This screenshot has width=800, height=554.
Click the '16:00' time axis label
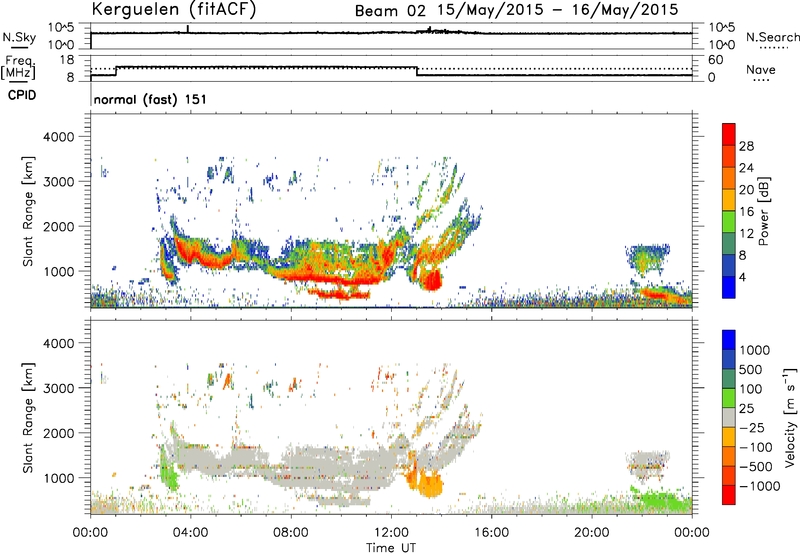[491, 533]
